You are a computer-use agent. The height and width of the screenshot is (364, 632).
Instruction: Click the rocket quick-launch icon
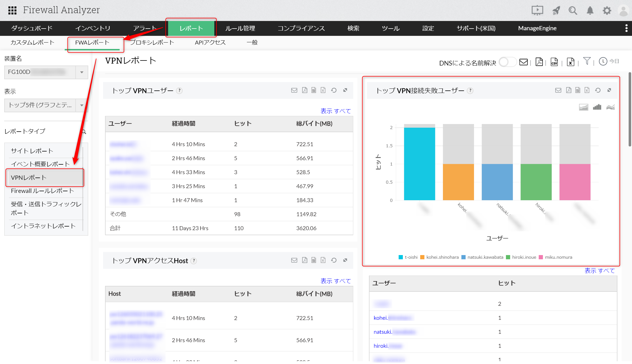(556, 11)
